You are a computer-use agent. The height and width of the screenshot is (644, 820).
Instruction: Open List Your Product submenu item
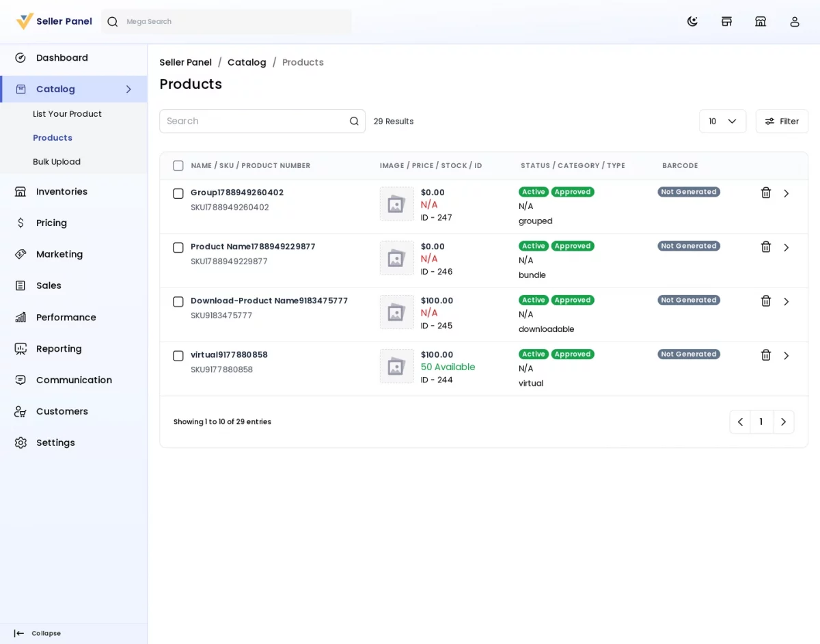(67, 114)
